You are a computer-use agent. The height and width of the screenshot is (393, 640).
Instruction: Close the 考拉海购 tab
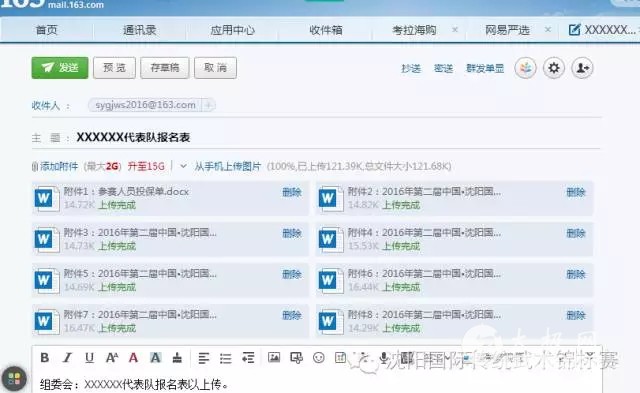[x=455, y=29]
